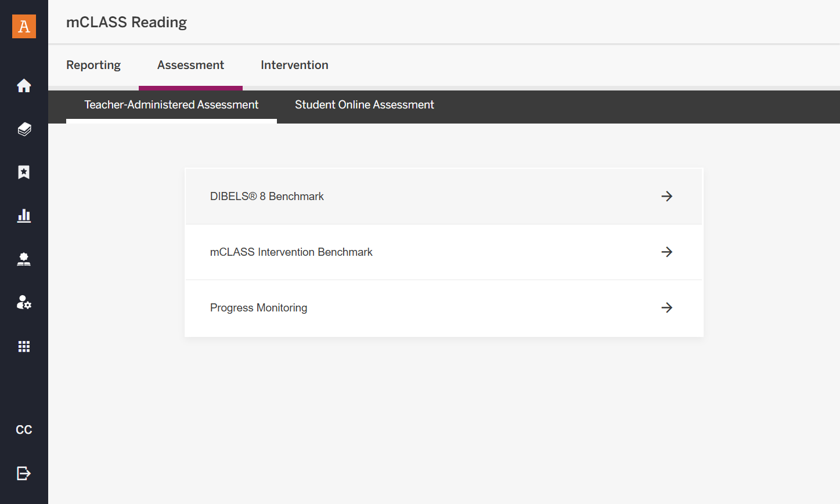
Task: Open Progress Monitoring
Action: pyautogui.click(x=444, y=307)
